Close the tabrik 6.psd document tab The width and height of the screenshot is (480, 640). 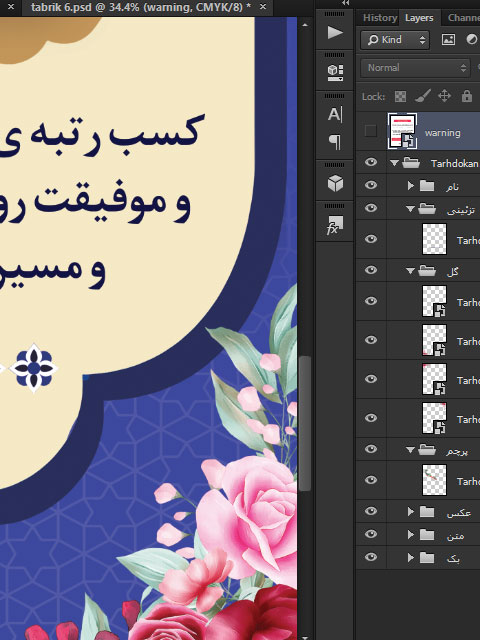click(x=263, y=7)
